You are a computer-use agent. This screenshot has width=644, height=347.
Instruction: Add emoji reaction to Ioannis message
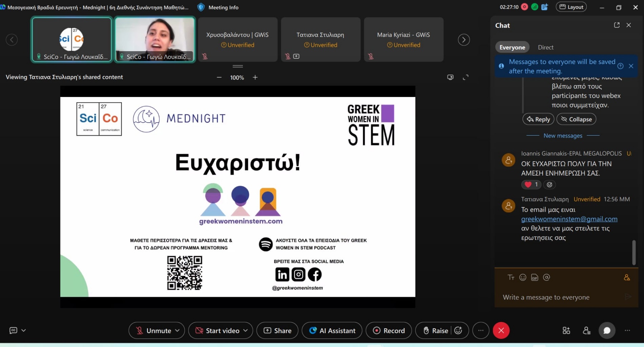pos(550,185)
